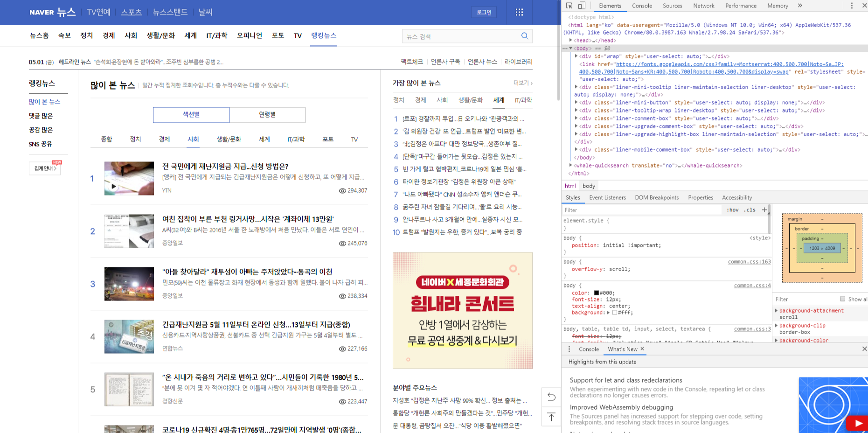Click the go-back arrow button on the page
The width and height of the screenshot is (868, 433).
click(551, 397)
